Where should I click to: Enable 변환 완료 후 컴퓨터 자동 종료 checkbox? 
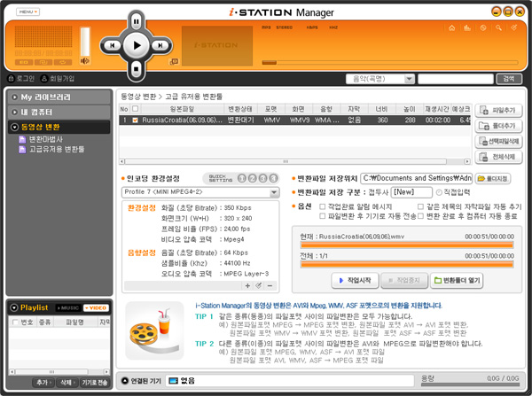click(420, 216)
